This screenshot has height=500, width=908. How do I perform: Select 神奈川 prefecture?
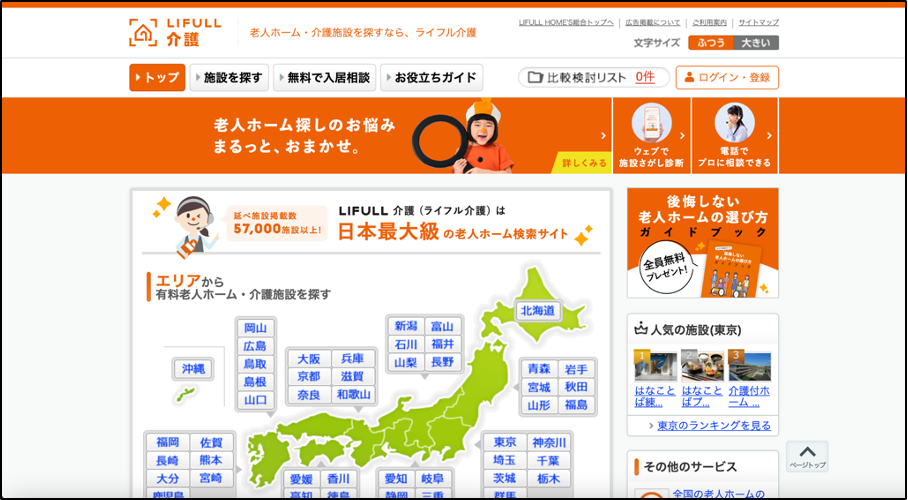(549, 443)
